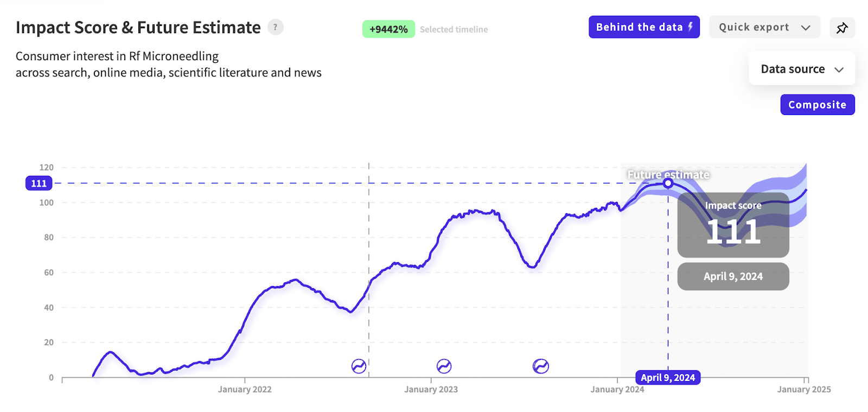Screen dimensions: 868x412
Task: Click trend event icon before January 2023
Action: coord(359,366)
